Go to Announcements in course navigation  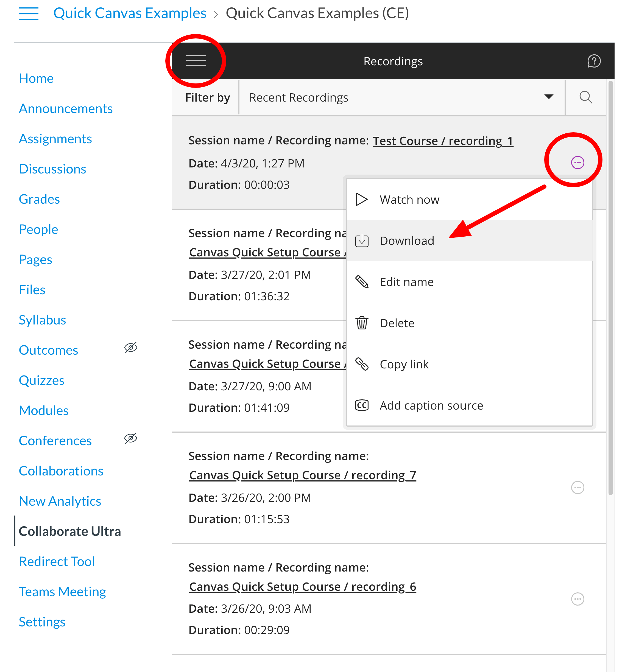tap(66, 108)
